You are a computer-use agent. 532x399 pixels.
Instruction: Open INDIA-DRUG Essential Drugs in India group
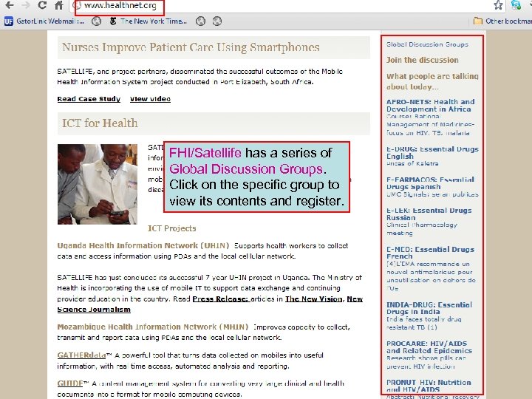pos(429,308)
